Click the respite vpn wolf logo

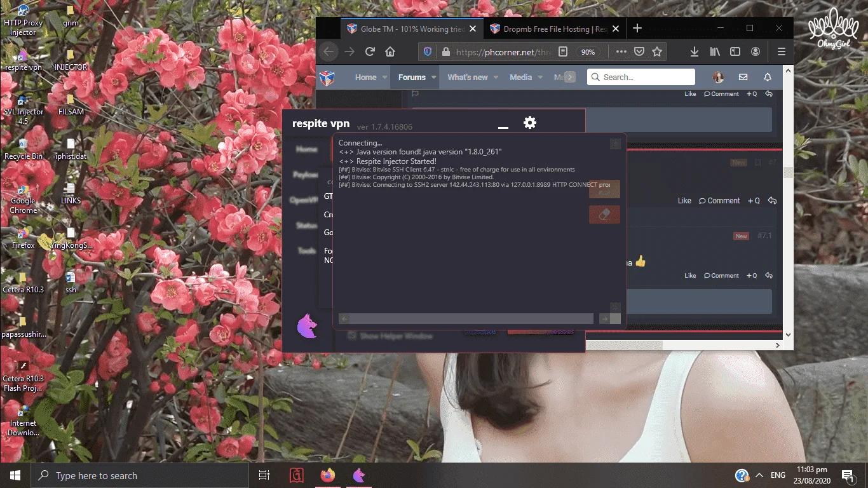pos(308,325)
